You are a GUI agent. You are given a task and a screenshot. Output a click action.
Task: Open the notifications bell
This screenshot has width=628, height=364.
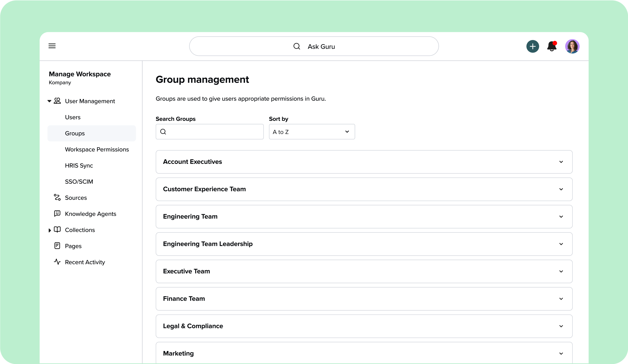552,46
